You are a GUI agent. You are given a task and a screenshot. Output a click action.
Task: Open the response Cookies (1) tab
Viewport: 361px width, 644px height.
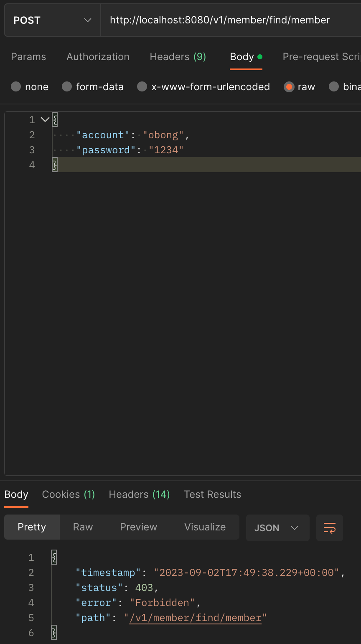69,494
